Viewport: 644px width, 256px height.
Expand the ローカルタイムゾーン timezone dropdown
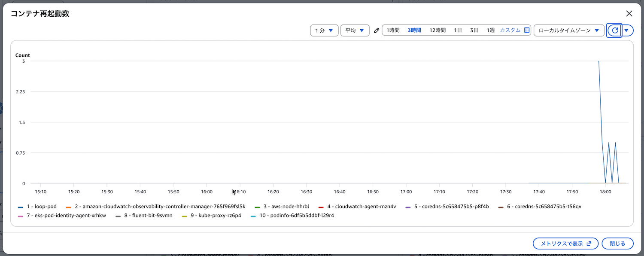568,30
